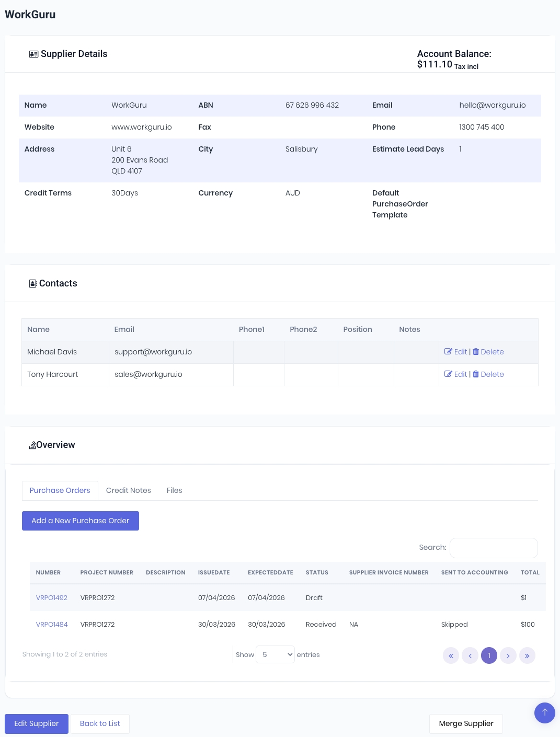Click the Supplier Details card icon
This screenshot has height=737, width=560.
(x=33, y=54)
